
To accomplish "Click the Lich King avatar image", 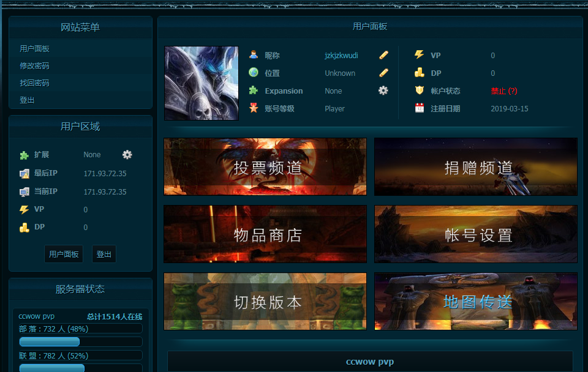I will 201,83.
